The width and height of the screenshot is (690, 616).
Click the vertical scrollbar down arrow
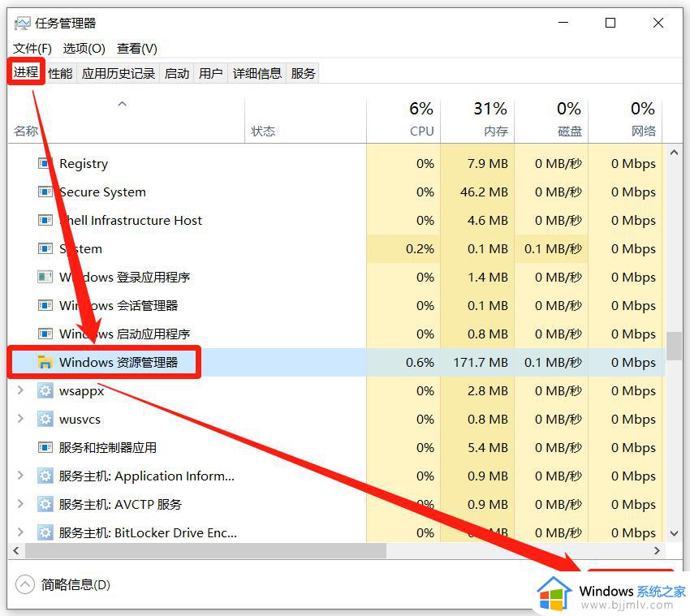(674, 533)
